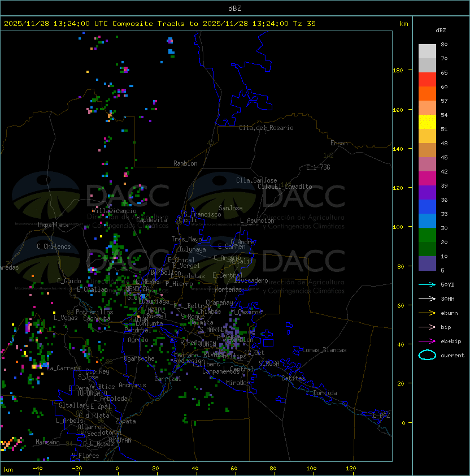This screenshot has height=476, width=470.
Task: Select the bright yellow swatch in dBZ scale
Action: pyautogui.click(x=427, y=122)
